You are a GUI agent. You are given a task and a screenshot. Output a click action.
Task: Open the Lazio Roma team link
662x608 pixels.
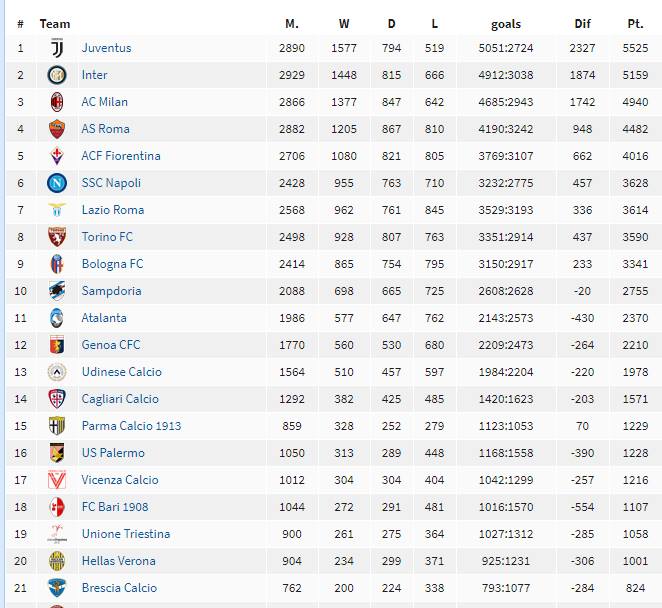113,210
